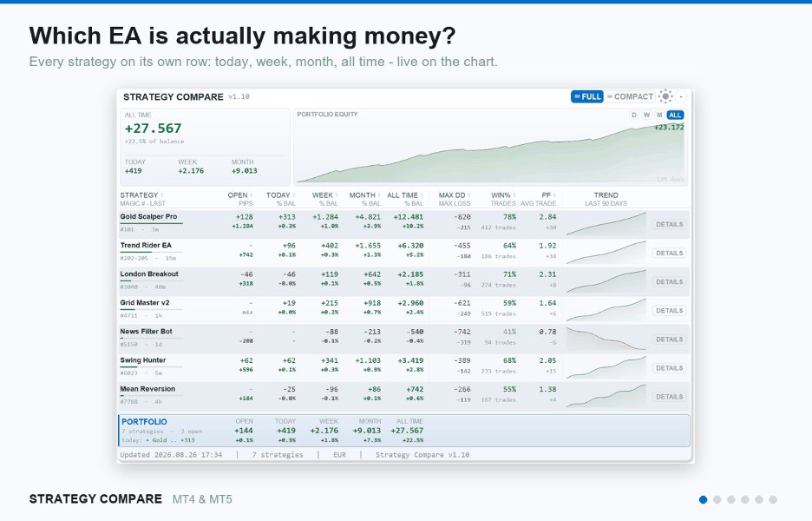This screenshot has width=812, height=521.
Task: Go to the second slide dot
Action: [x=717, y=500]
